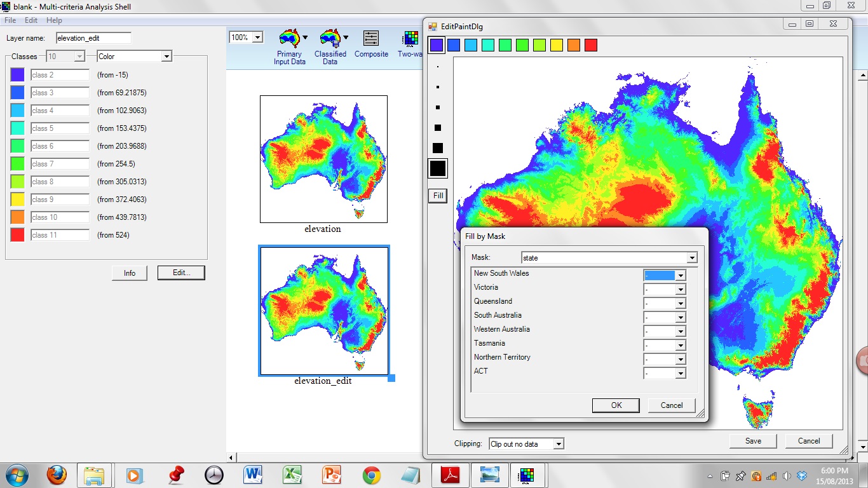
Task: Click the Composite tool icon
Action: [x=371, y=39]
